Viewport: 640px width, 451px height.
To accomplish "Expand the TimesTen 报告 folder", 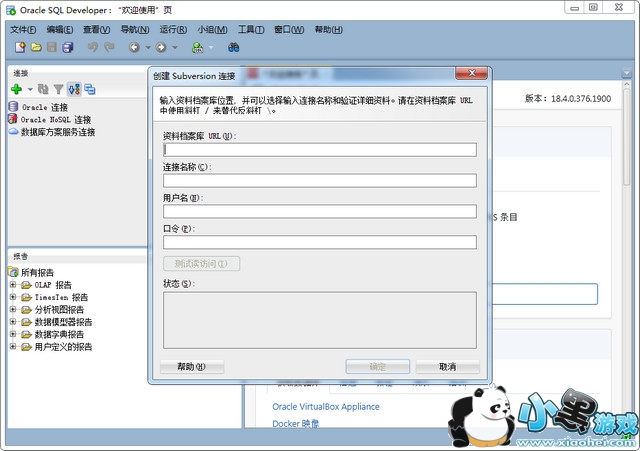I will pos(13,297).
